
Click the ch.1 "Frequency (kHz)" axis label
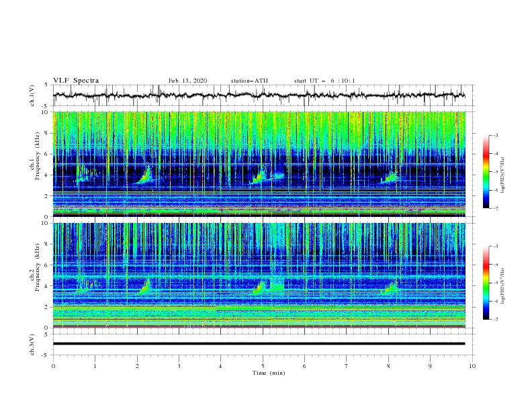pyautogui.click(x=38, y=156)
